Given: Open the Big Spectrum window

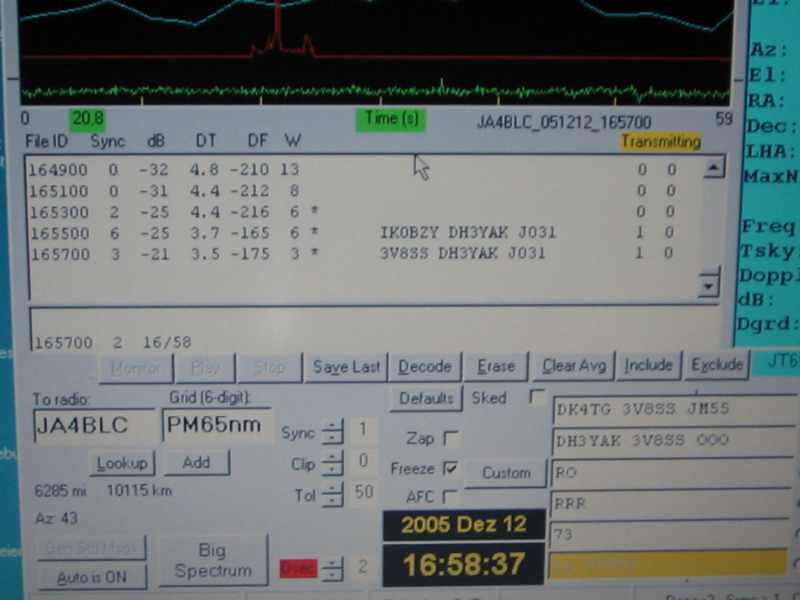Looking at the screenshot, I should coord(213,560).
